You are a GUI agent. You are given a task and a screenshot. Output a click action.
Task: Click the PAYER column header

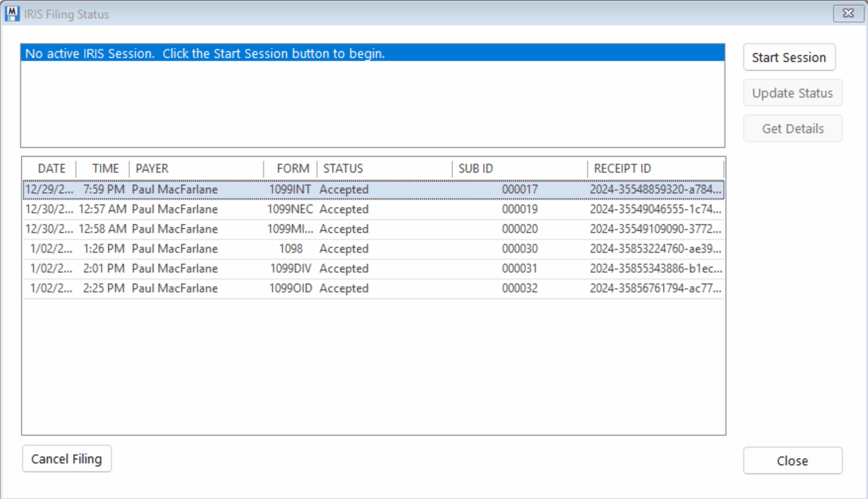pos(196,169)
